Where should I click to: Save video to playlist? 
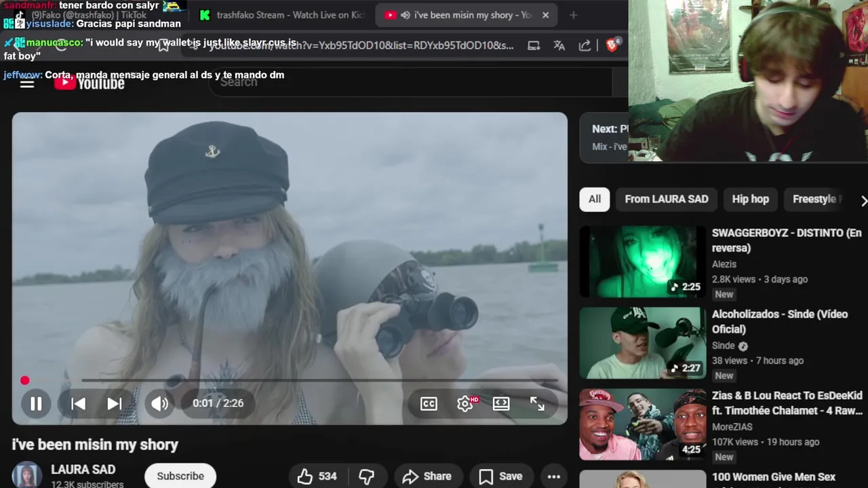(x=500, y=476)
